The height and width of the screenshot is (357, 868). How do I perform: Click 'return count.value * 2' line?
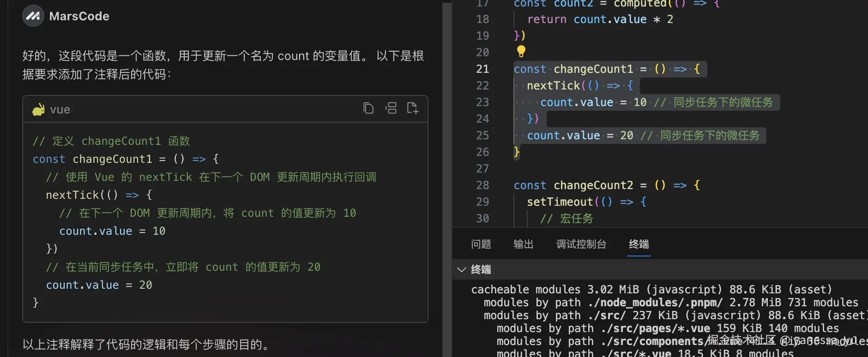600,19
